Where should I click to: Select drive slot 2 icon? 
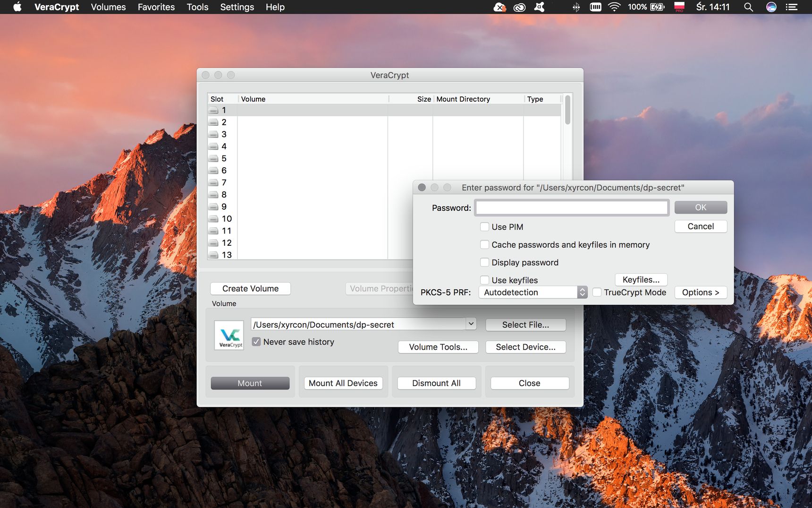tap(214, 122)
